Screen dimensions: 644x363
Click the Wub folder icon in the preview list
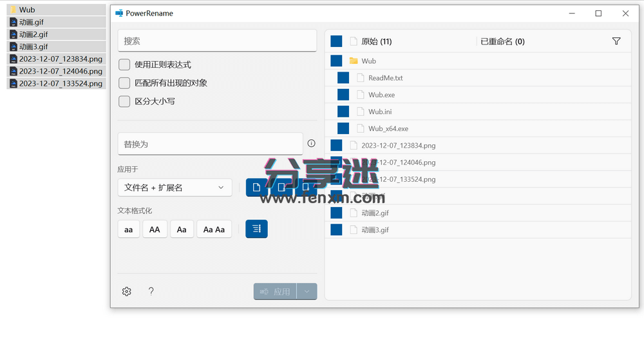[x=354, y=61]
